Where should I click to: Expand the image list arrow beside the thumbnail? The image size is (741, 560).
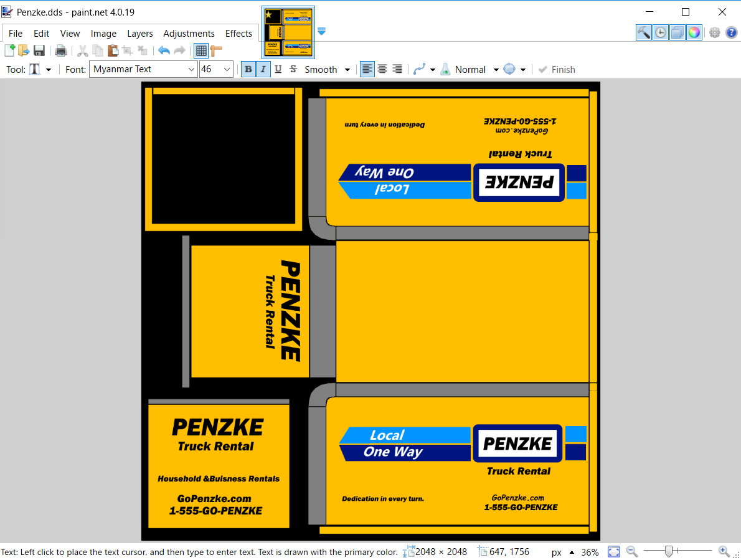(321, 31)
